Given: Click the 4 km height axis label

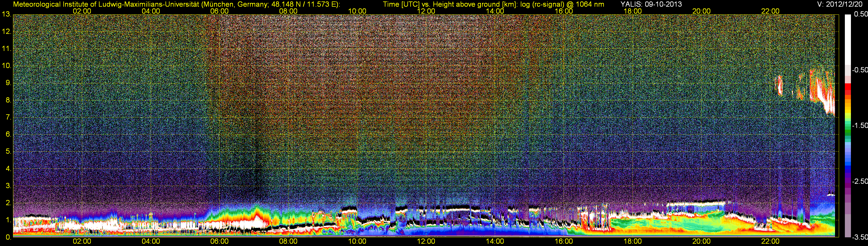Looking at the screenshot, I should click(8, 168).
